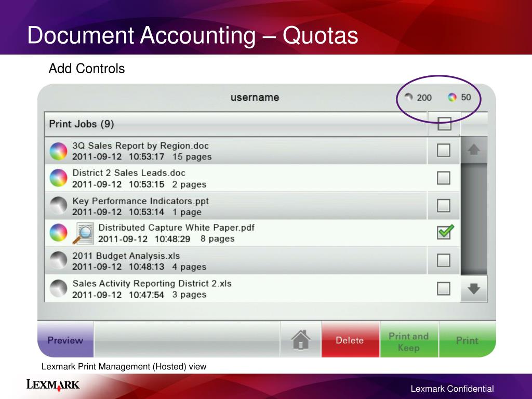Screen dimensions: 532x399
Task: Click the Lexmark logo in the footer
Action: click(53, 384)
